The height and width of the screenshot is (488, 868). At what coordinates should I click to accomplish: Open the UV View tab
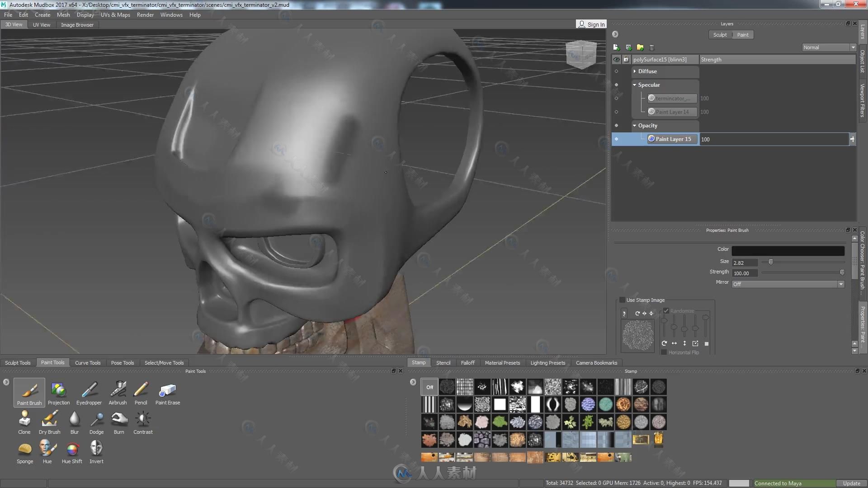41,24
